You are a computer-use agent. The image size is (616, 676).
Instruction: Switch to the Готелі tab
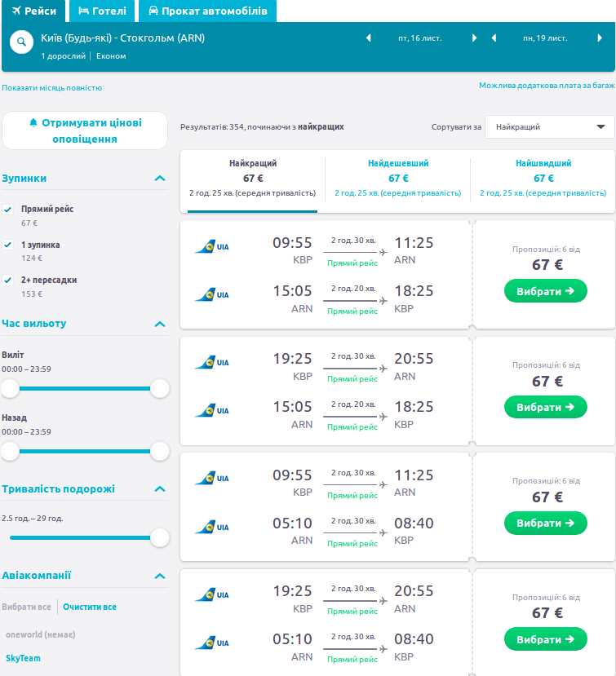102,11
